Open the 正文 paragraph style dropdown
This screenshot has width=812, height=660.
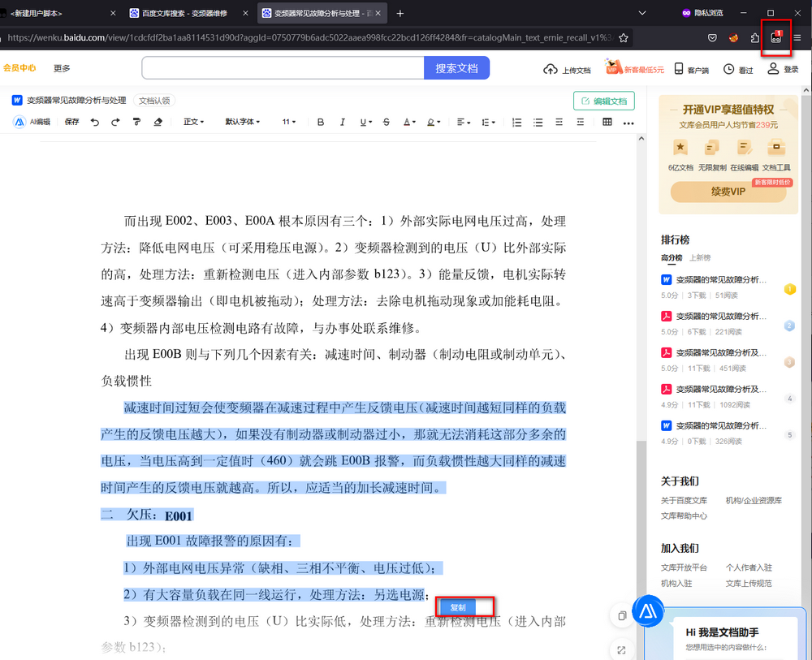pyautogui.click(x=193, y=122)
